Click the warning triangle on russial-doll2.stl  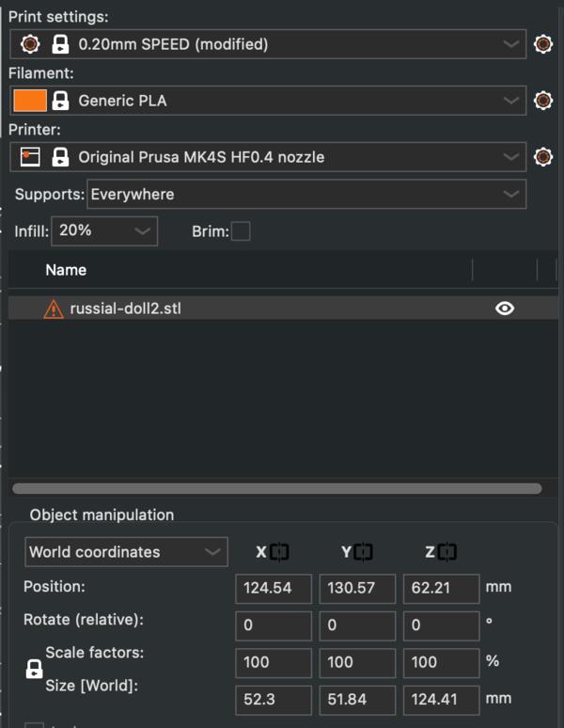pos(54,309)
